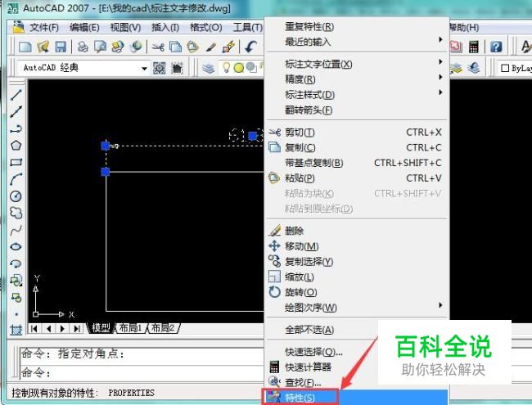532x405 pixels.
Task: Click the Match Properties brush icon
Action: click(210, 47)
